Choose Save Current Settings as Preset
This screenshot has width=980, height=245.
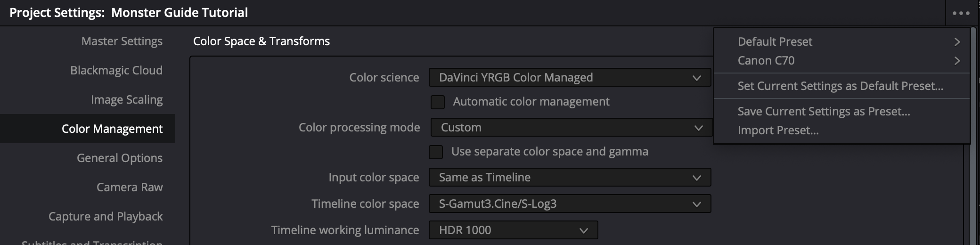click(x=824, y=112)
